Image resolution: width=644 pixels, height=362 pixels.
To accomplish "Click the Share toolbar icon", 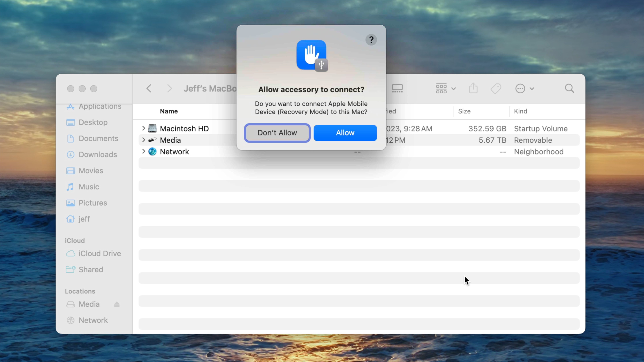I will click(x=473, y=88).
